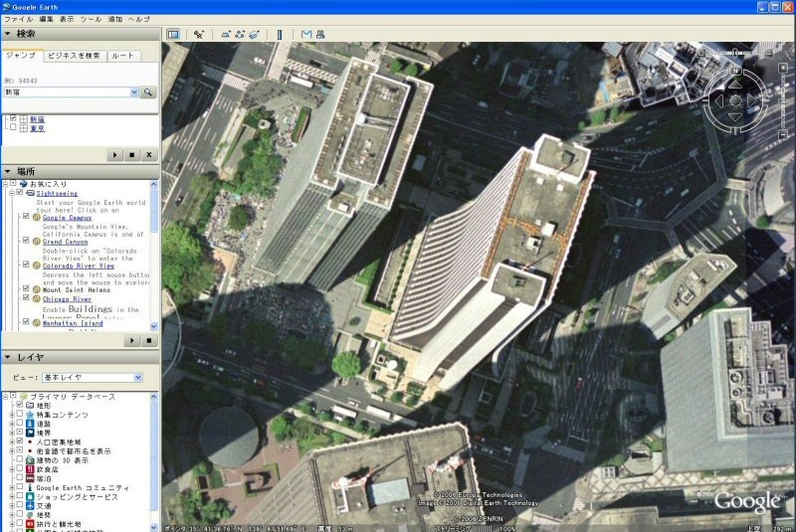Stop search results tour button
796x532 pixels.
pos(132,155)
